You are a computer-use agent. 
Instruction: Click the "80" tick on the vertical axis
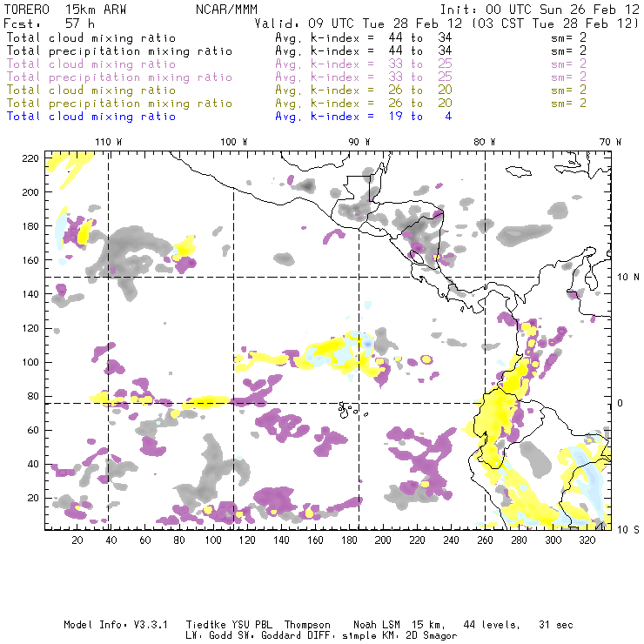pos(33,396)
